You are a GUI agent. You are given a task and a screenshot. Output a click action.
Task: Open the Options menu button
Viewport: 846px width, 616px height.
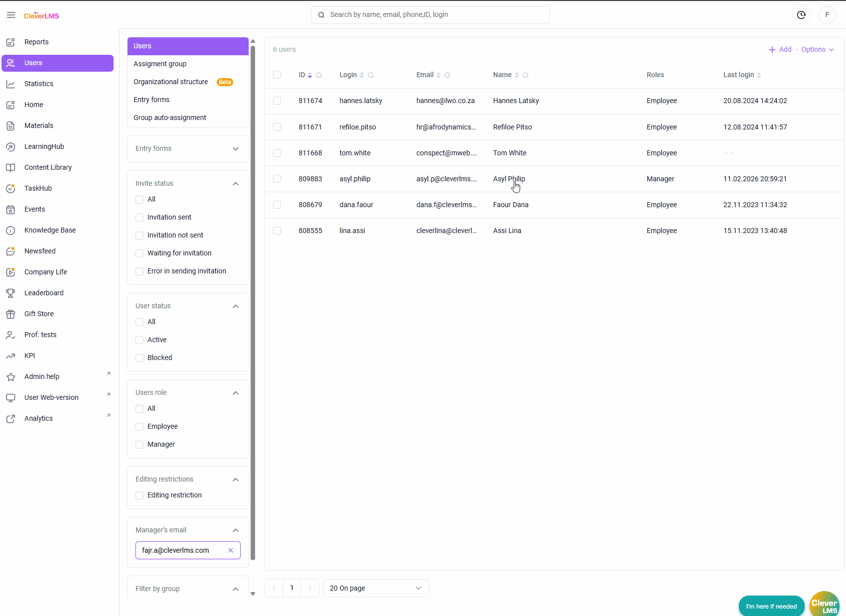coord(817,49)
